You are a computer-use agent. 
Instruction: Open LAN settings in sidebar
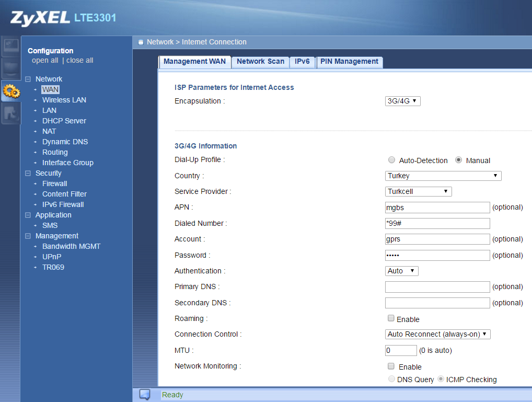coord(49,111)
